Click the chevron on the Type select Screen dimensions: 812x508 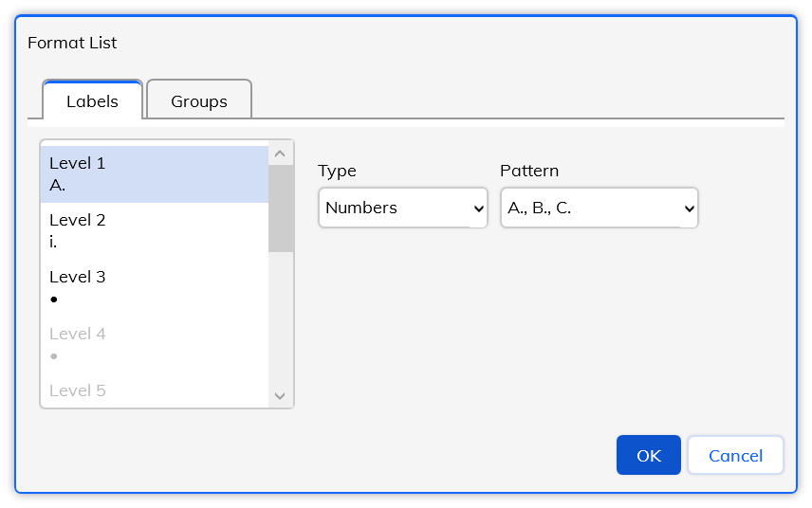tap(478, 209)
